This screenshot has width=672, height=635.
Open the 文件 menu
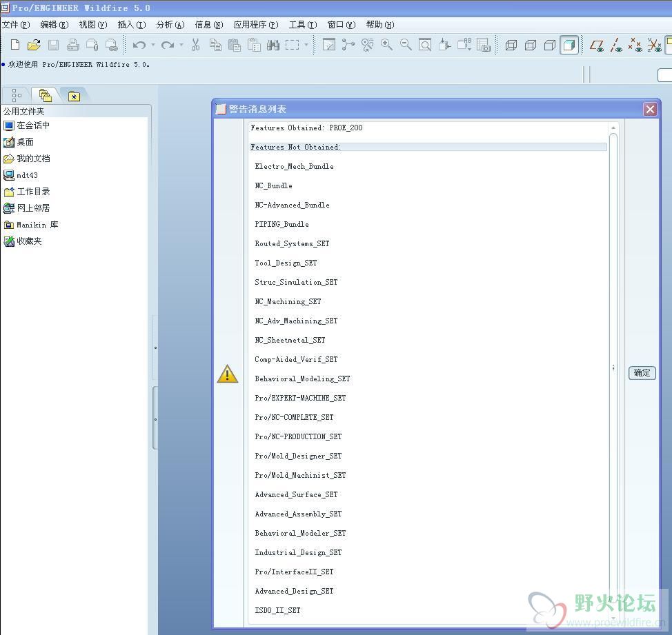coord(16,25)
